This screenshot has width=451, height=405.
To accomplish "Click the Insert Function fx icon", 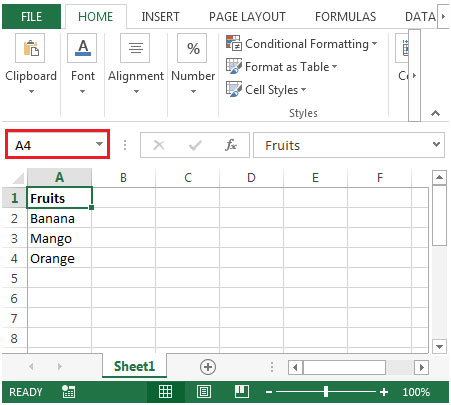I will pyautogui.click(x=231, y=145).
